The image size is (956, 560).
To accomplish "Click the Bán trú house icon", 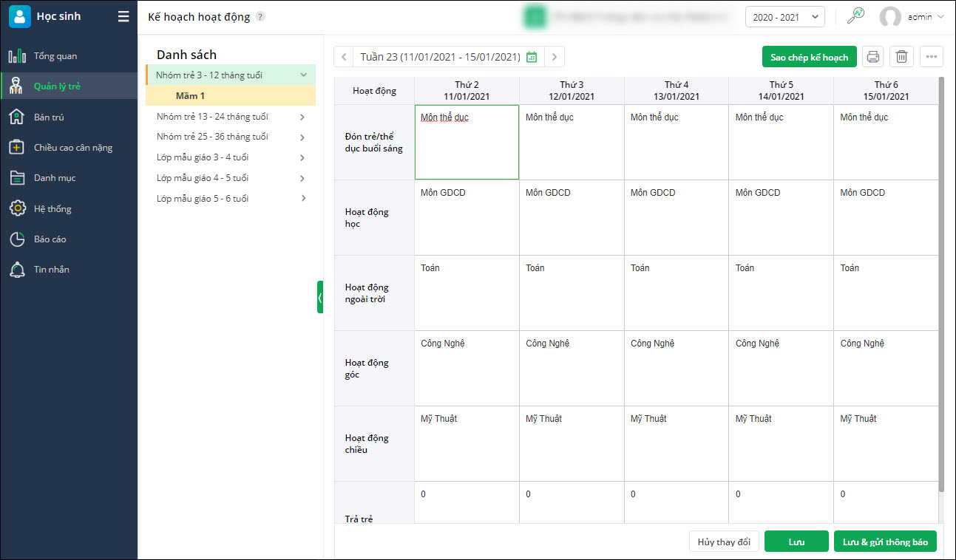I will 17,117.
